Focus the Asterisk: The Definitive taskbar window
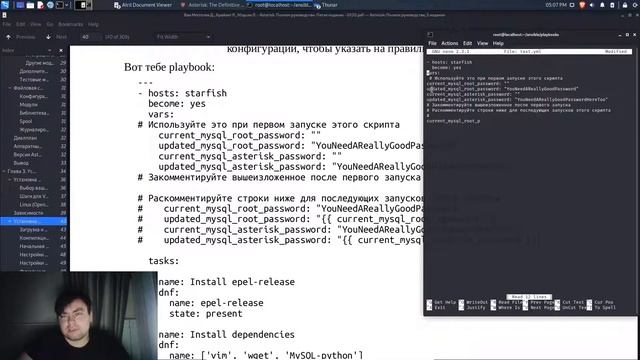Image resolution: width=640 pixels, height=360 pixels. click(211, 5)
